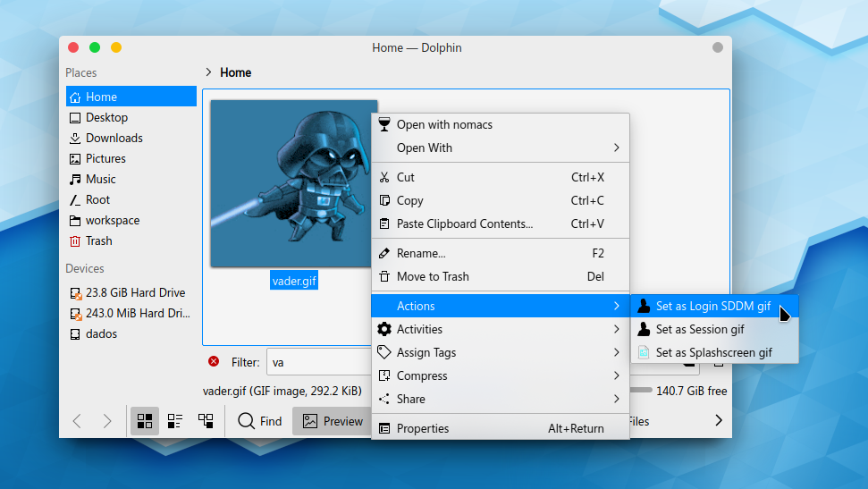Go back with the left arrow
Screen dimensions: 868x489
[x=78, y=421]
